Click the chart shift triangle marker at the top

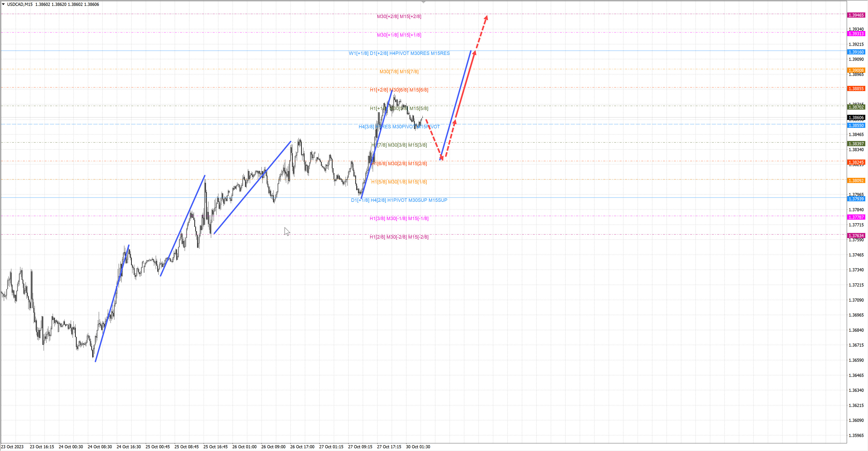coord(424,2)
